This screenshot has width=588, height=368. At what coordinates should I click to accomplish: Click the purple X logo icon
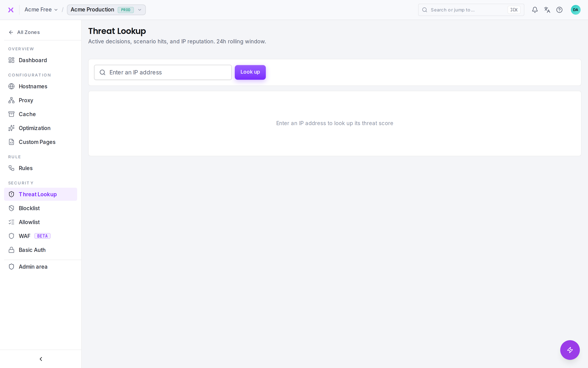11,10
